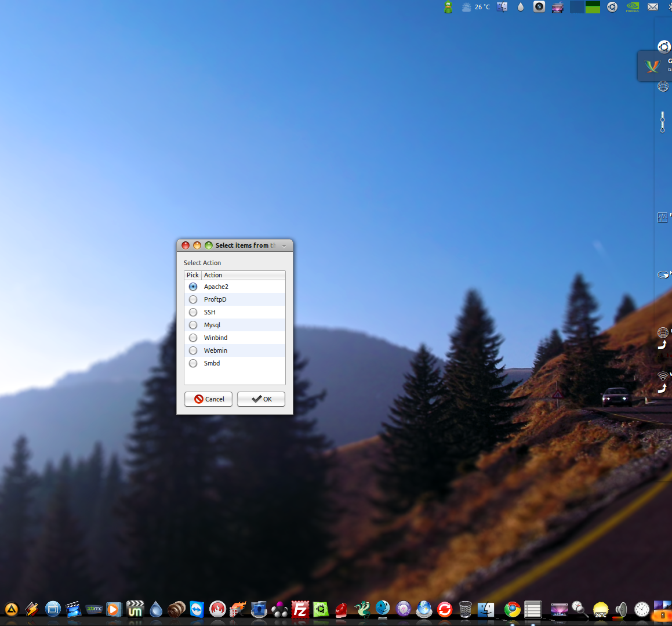Open the Nero flame icon in dock

217,609
